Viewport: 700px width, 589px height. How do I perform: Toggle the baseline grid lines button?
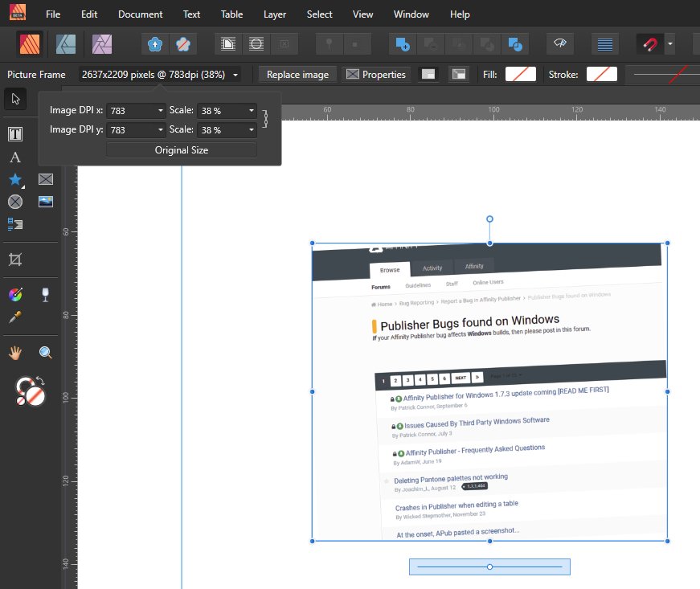point(605,44)
